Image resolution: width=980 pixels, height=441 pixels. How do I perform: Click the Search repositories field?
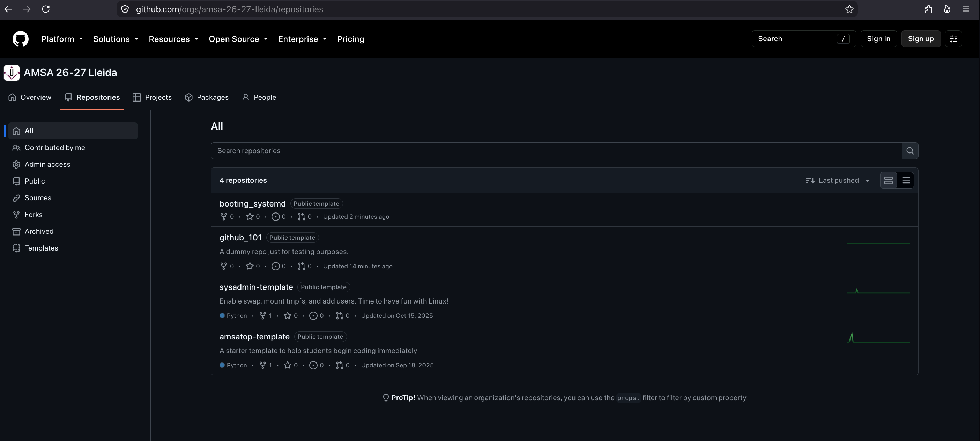click(x=556, y=151)
